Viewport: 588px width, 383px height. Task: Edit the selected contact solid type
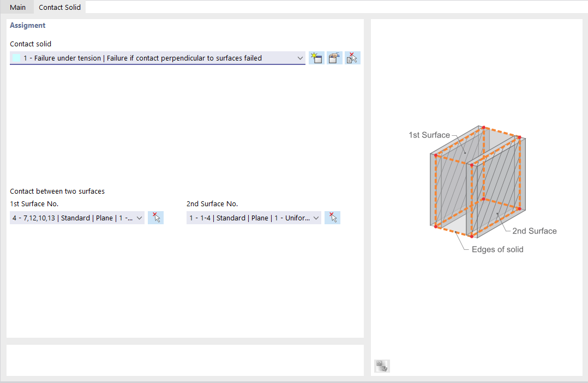334,58
